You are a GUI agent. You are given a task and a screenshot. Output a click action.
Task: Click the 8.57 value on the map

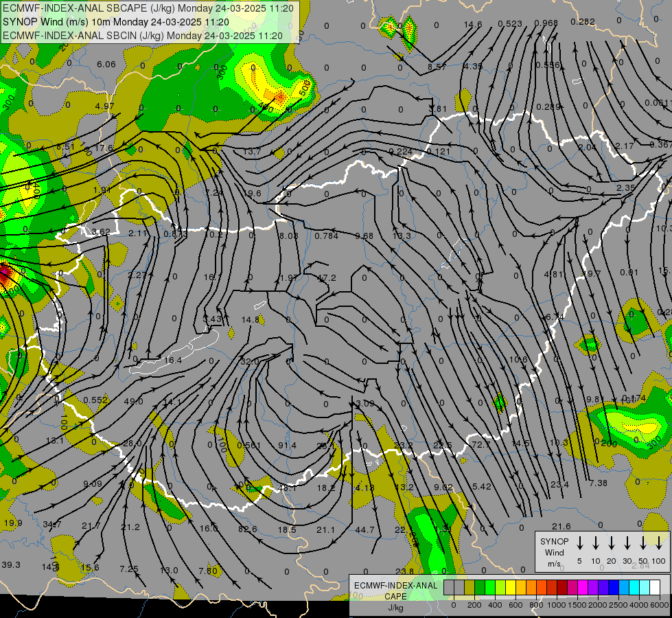coord(437,67)
